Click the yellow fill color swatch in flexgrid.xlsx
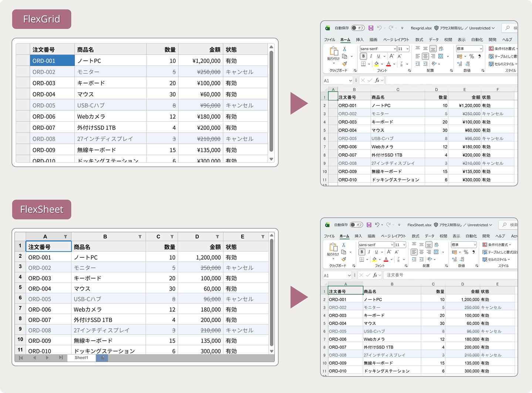This screenshot has width=532, height=393. pos(376,64)
